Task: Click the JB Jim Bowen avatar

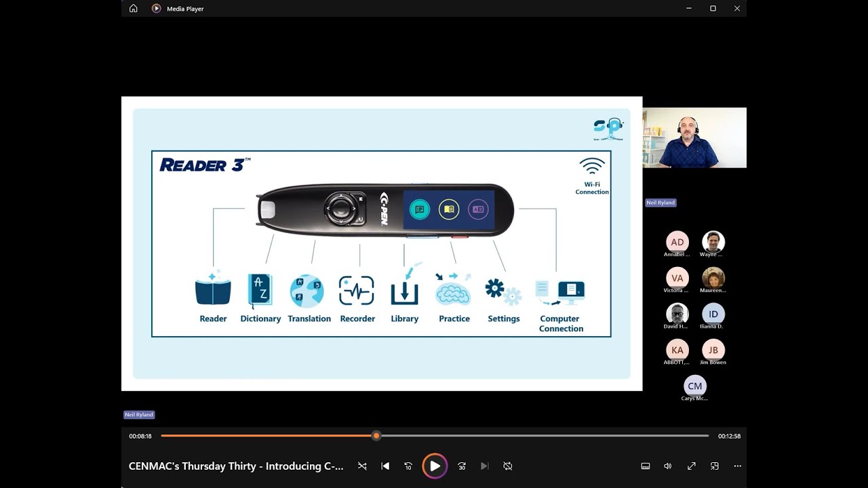Action: (x=713, y=350)
